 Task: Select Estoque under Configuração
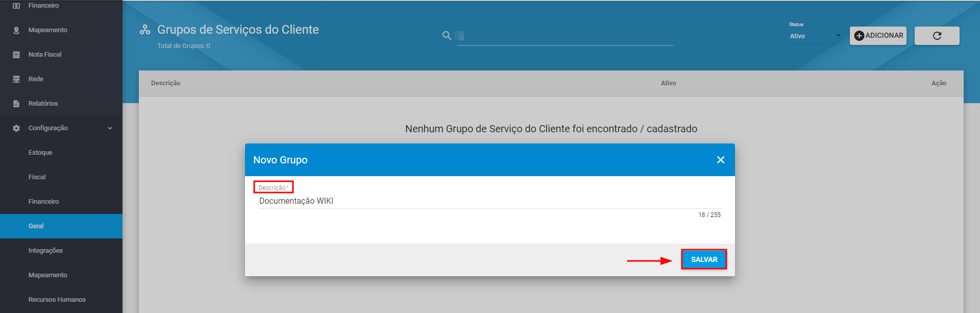[61, 153]
